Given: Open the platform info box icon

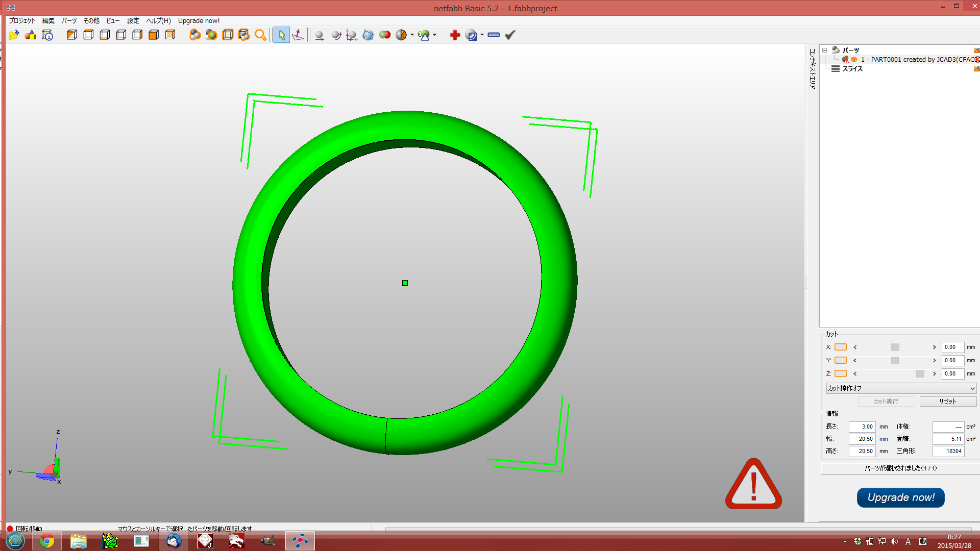Looking at the screenshot, I should 47,35.
